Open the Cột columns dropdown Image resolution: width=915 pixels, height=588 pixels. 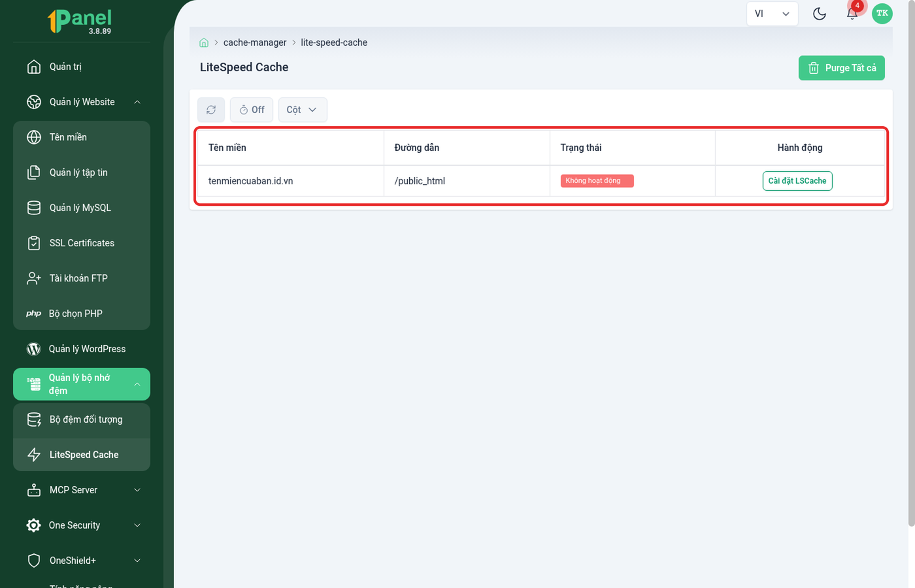(x=303, y=110)
